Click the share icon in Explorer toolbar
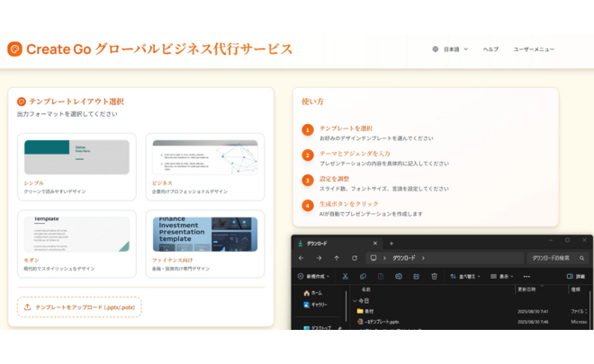The width and height of the screenshot is (594, 364). click(417, 277)
